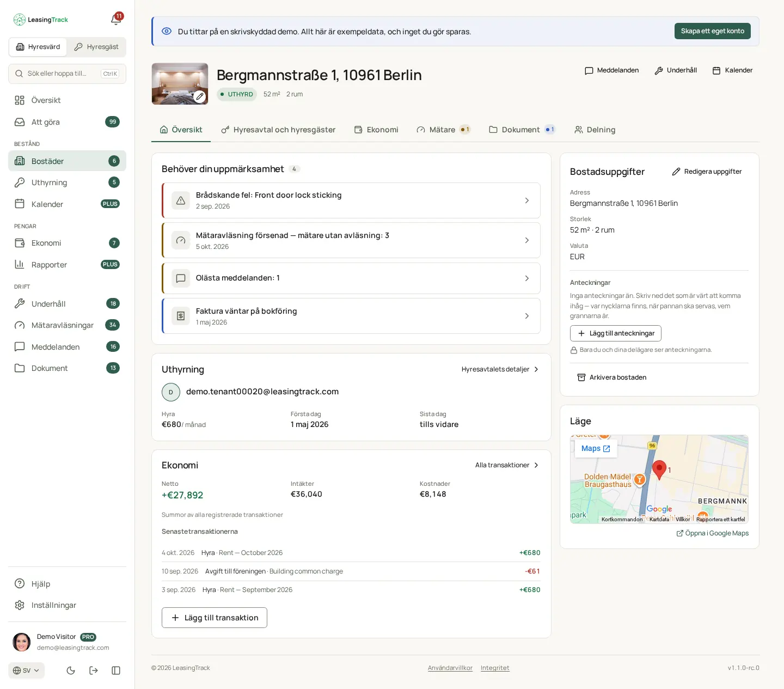Open the SV language dropdown
Image resolution: width=784 pixels, height=689 pixels.
[26, 670]
